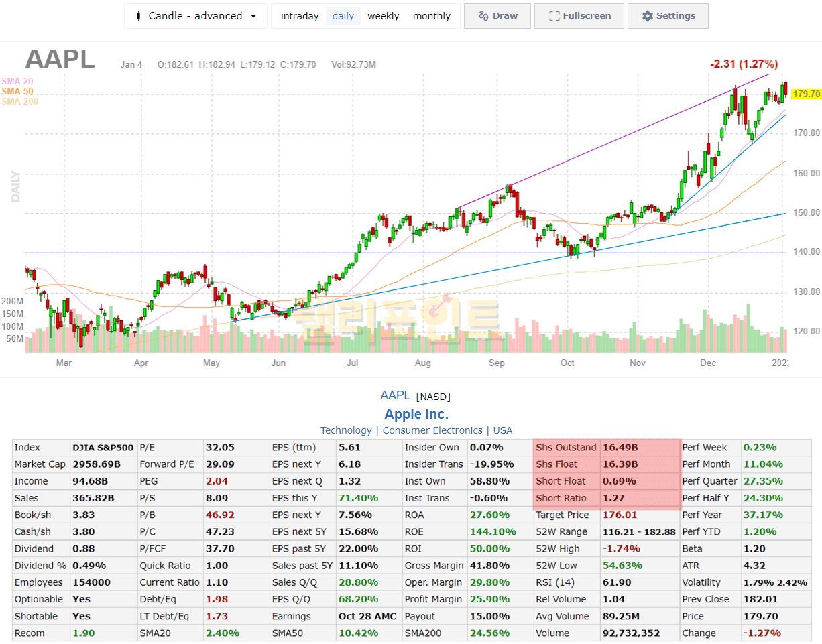This screenshot has width=822, height=644.
Task: Open the Candle - advanced chart type dropdown
Action: coord(196,16)
